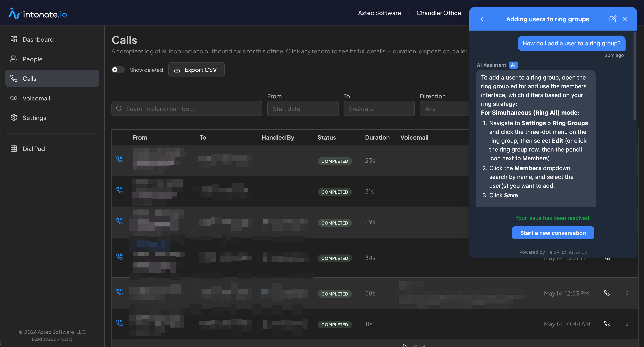Open three-dot menu on 12:33 PM row
This screenshot has width=644, height=347.
pyautogui.click(x=627, y=293)
